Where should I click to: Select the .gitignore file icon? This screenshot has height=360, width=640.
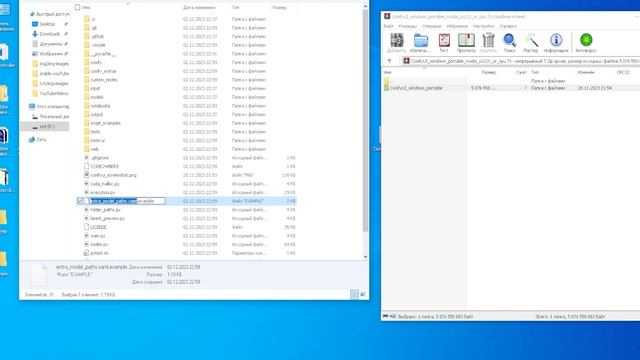tap(86, 158)
